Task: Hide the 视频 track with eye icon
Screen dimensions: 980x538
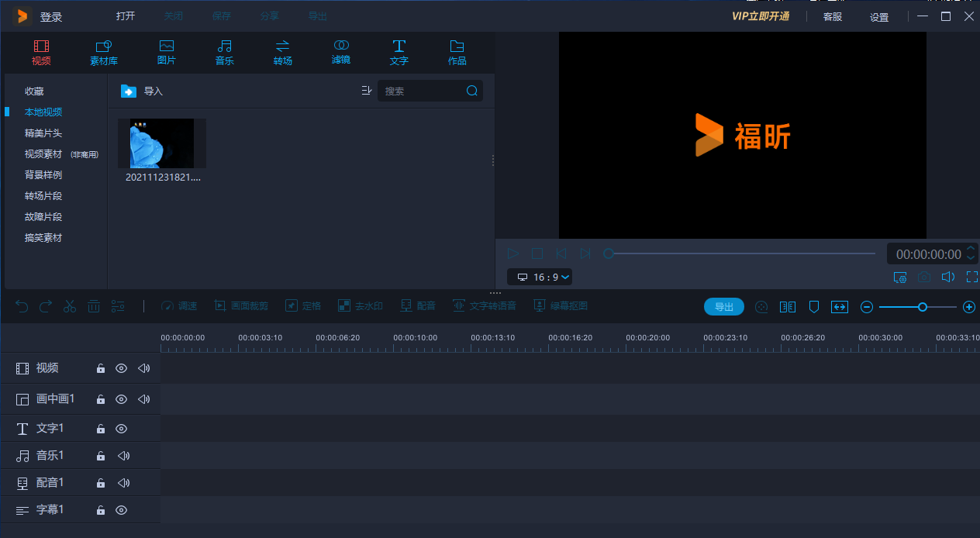Action: 121,368
